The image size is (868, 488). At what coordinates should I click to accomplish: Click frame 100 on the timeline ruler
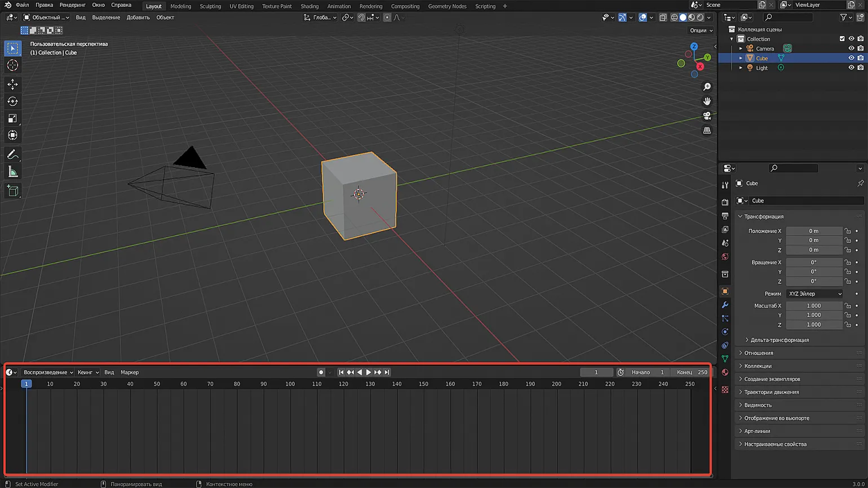(290, 384)
